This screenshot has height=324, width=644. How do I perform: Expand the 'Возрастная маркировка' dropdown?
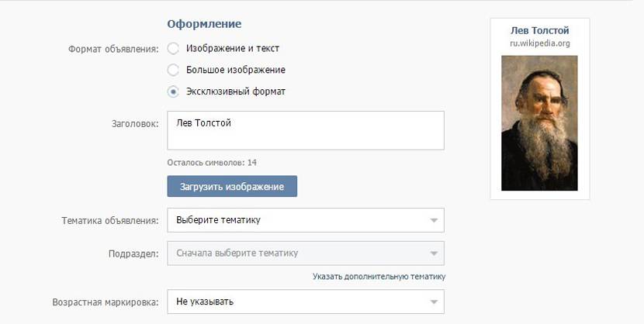pos(306,302)
